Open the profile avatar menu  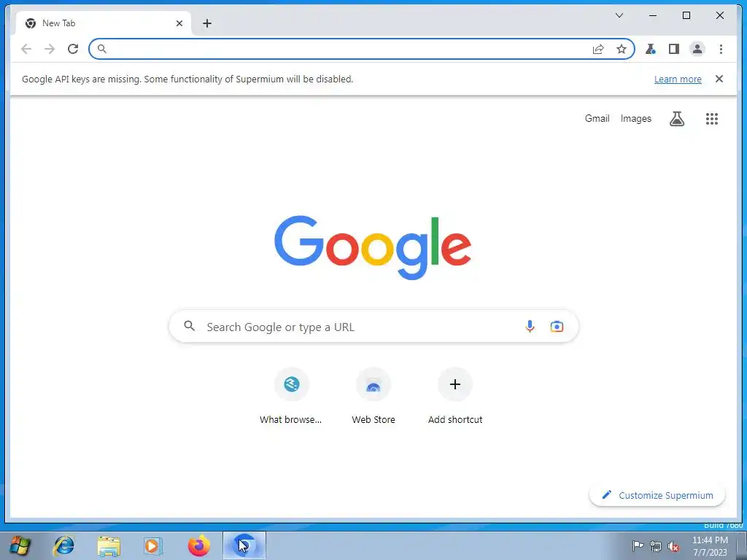697,49
